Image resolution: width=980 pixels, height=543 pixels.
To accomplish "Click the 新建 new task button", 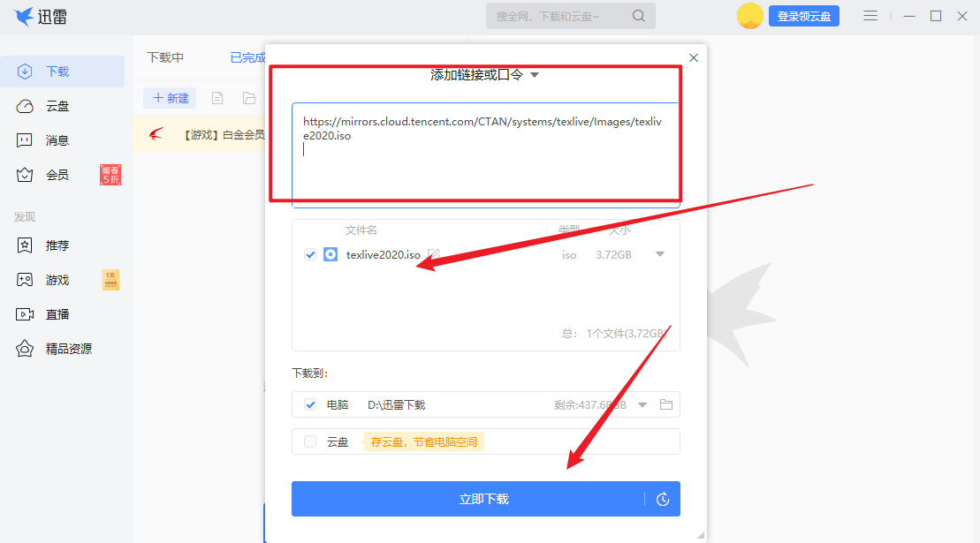I will [x=170, y=98].
